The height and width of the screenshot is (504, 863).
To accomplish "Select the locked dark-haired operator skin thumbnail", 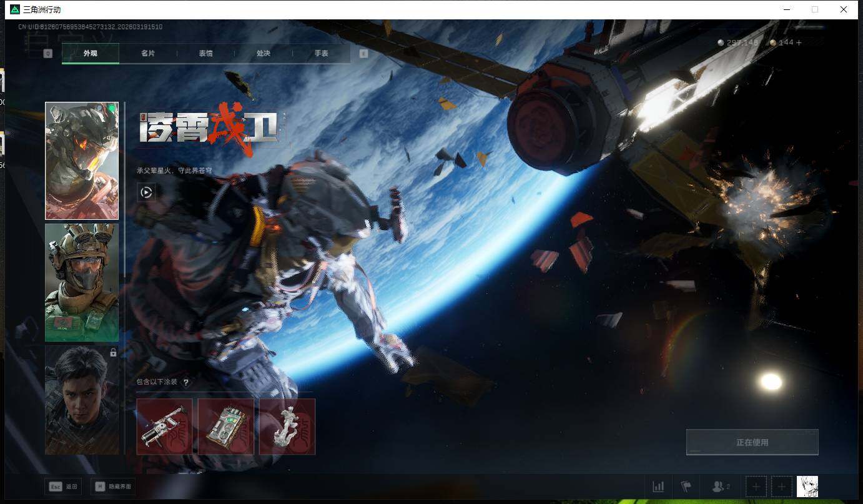I will pyautogui.click(x=82, y=400).
